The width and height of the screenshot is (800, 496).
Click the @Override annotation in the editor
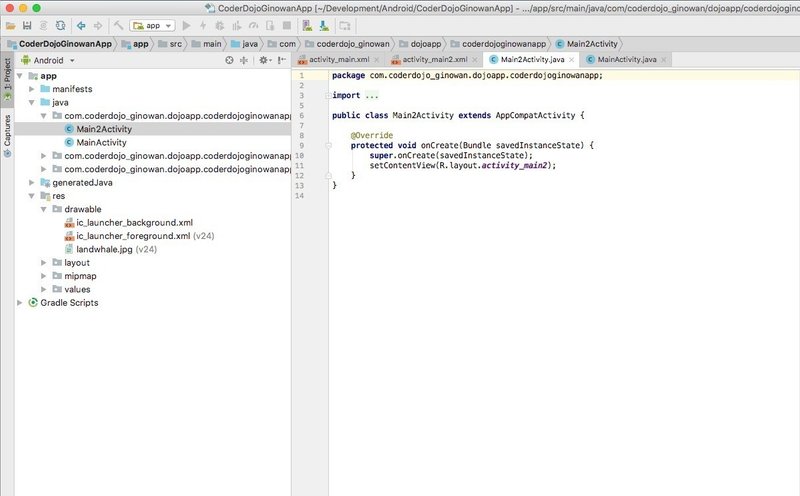(372, 135)
